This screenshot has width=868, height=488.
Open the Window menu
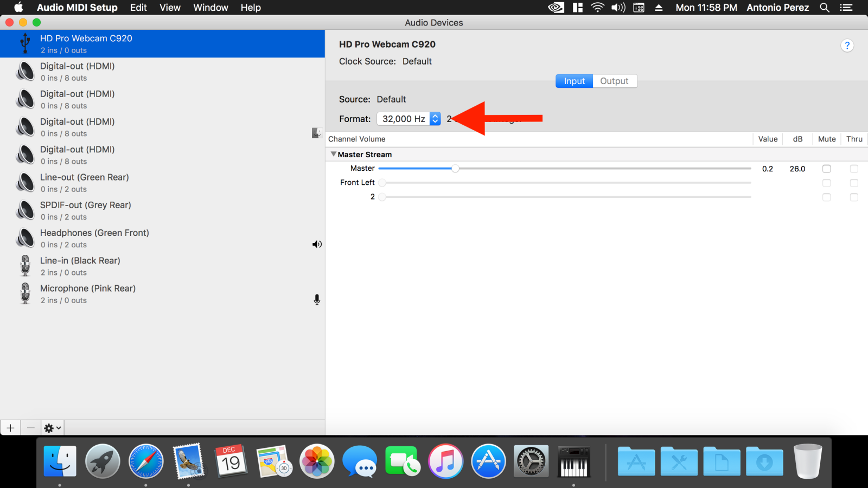pos(210,8)
